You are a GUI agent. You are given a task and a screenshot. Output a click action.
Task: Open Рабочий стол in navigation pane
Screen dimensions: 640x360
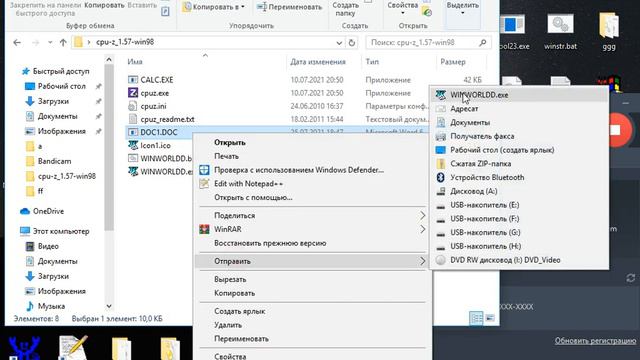62,86
